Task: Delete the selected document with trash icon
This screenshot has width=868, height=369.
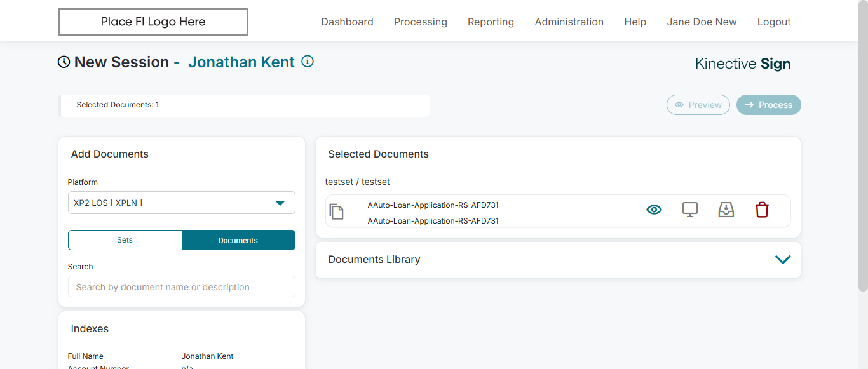Action: pyautogui.click(x=762, y=210)
